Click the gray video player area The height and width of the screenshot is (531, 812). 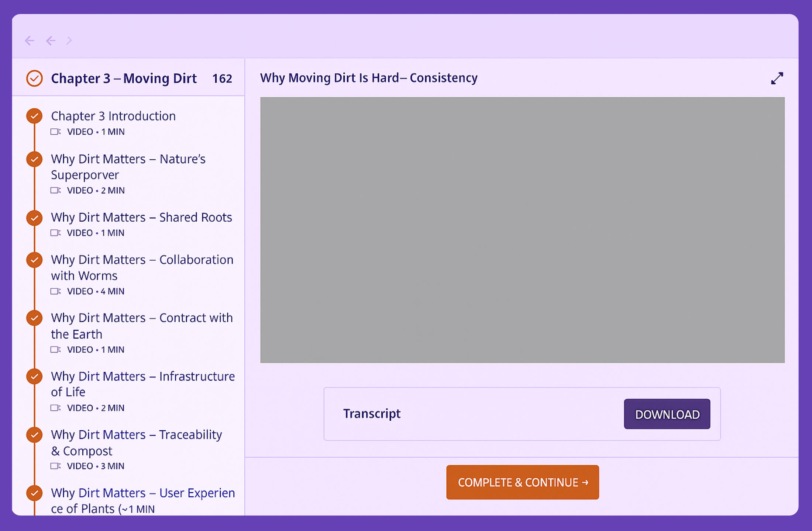pyautogui.click(x=522, y=230)
